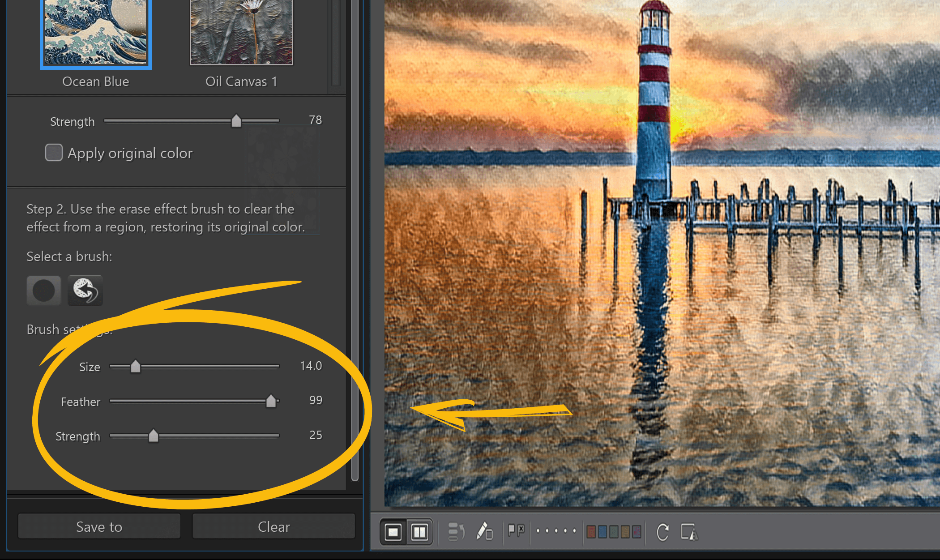Toggle the brush strokes icon in bottom toolbar
The width and height of the screenshot is (940, 560).
click(456, 531)
